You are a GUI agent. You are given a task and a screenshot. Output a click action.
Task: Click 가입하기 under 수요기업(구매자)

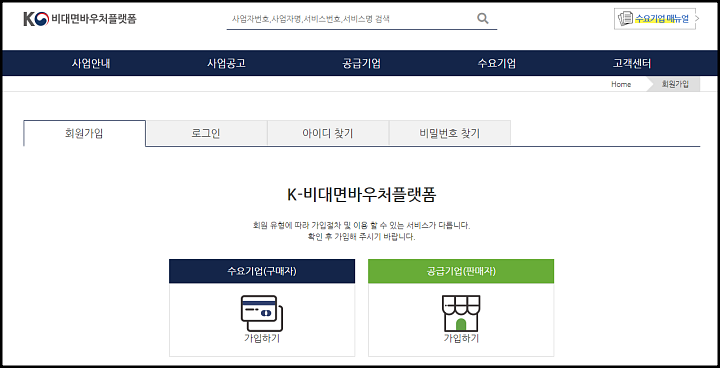click(x=262, y=339)
